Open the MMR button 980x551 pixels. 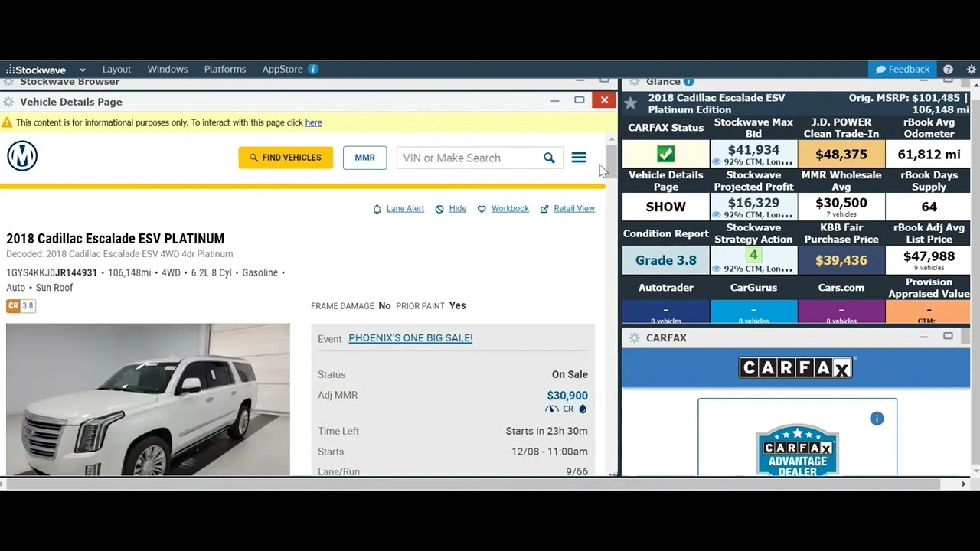pos(364,158)
